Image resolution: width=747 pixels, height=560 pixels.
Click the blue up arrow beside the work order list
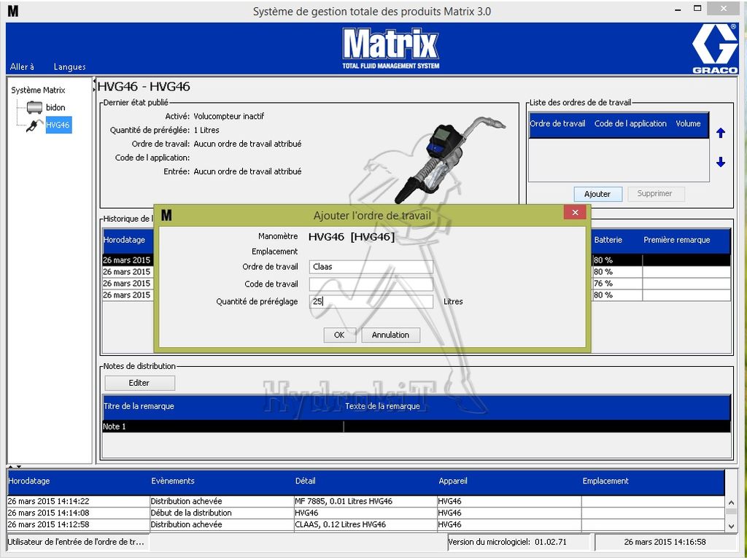click(720, 133)
